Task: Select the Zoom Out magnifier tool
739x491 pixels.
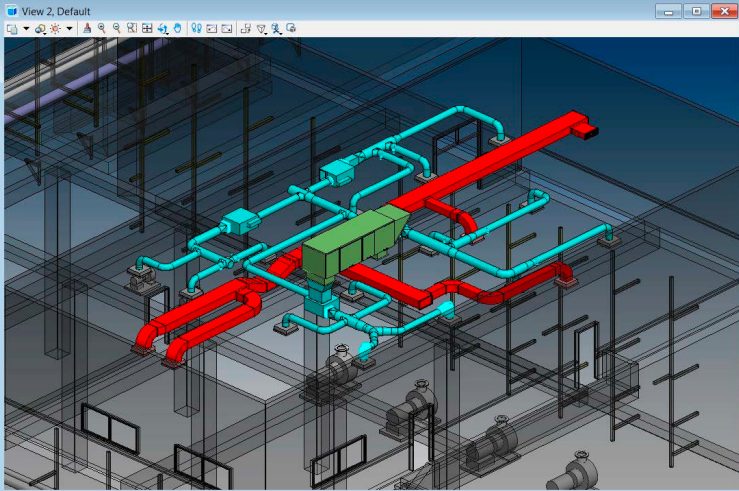Action: click(117, 28)
